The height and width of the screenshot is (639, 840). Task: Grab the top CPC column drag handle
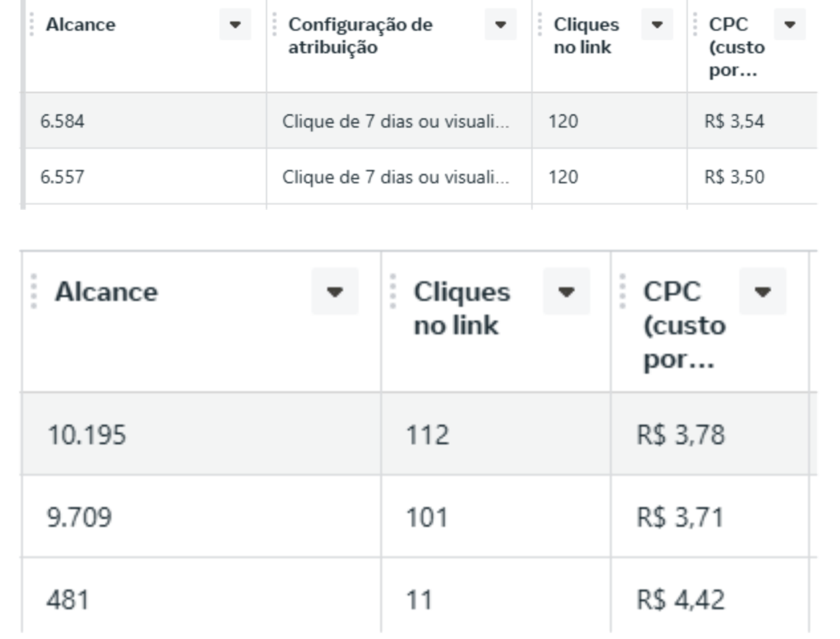(695, 25)
